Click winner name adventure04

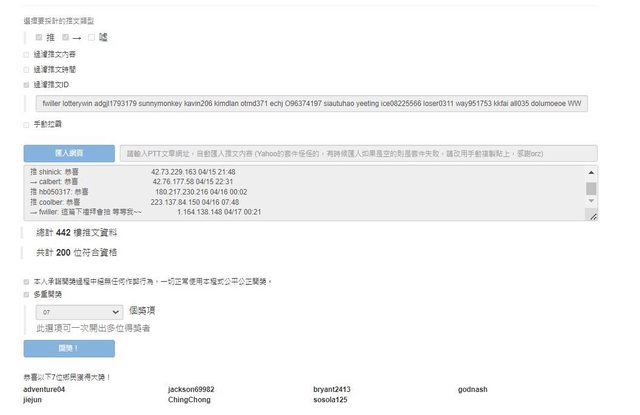(45, 389)
